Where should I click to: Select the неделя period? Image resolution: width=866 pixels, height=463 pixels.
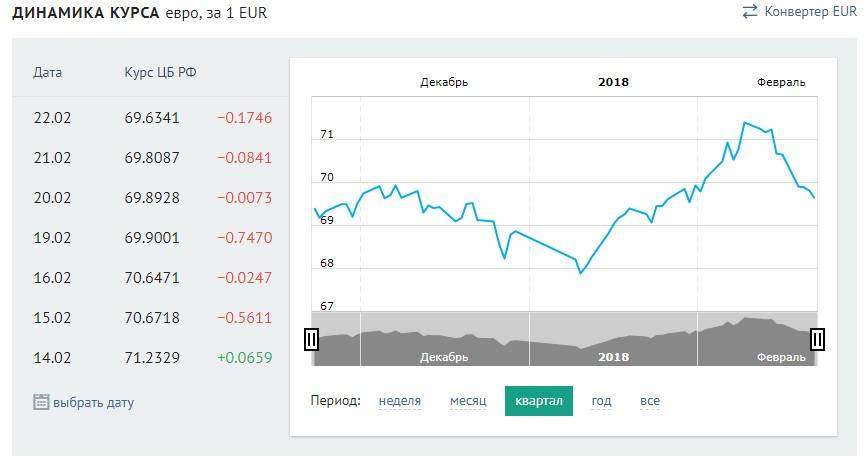[x=400, y=401]
